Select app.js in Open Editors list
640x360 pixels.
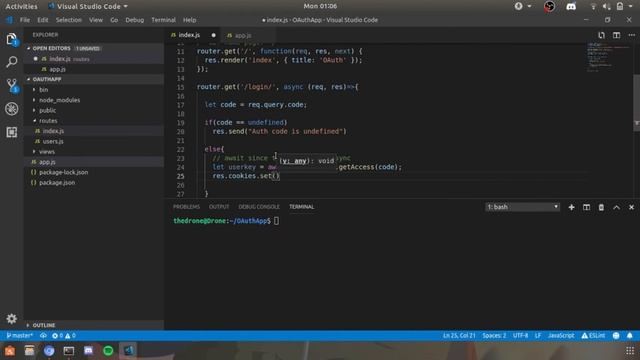(x=94, y=69)
